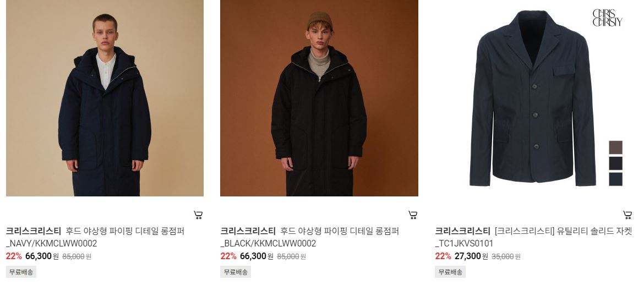Select the black color swatch
Viewport: 644px width, 285px height.
[x=615, y=163]
